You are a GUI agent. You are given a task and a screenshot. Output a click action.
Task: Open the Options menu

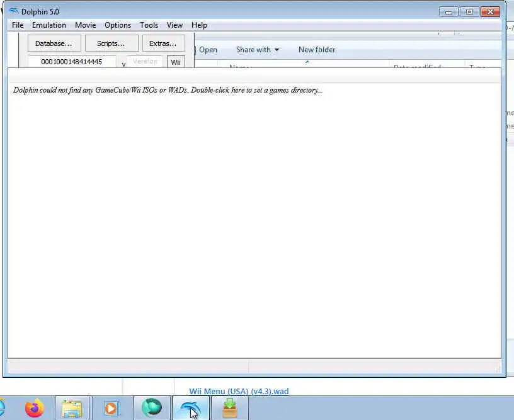[x=118, y=25]
